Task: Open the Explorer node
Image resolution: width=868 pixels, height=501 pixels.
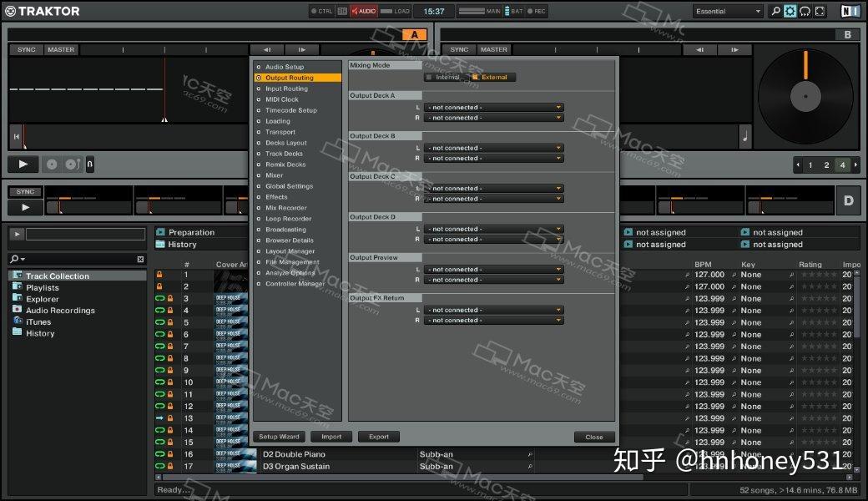Action: [x=42, y=299]
